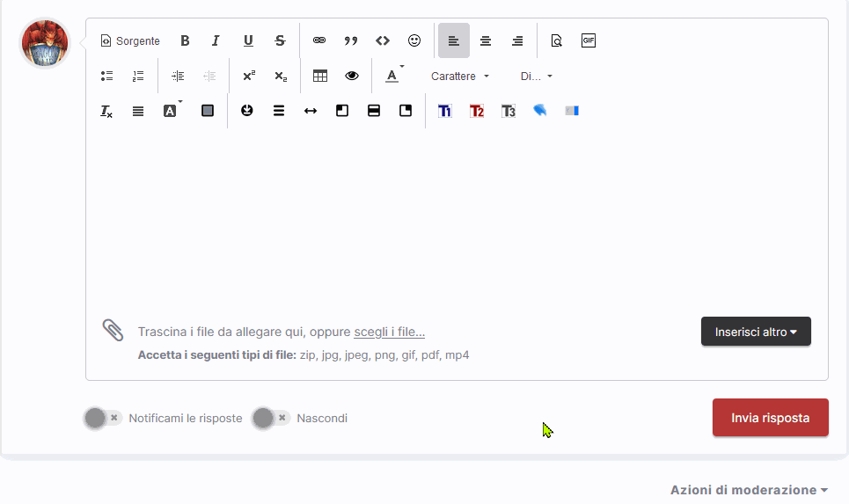Expand the Inserisci altro dropdown
This screenshot has width=849, height=504.
point(756,332)
